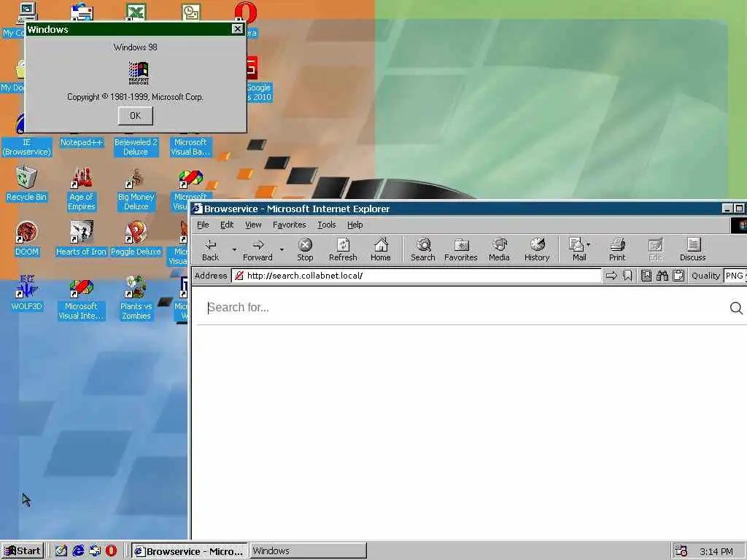Viewport: 747px width, 560px height.
Task: Select the WOLF3D desktop icon
Action: (27, 293)
